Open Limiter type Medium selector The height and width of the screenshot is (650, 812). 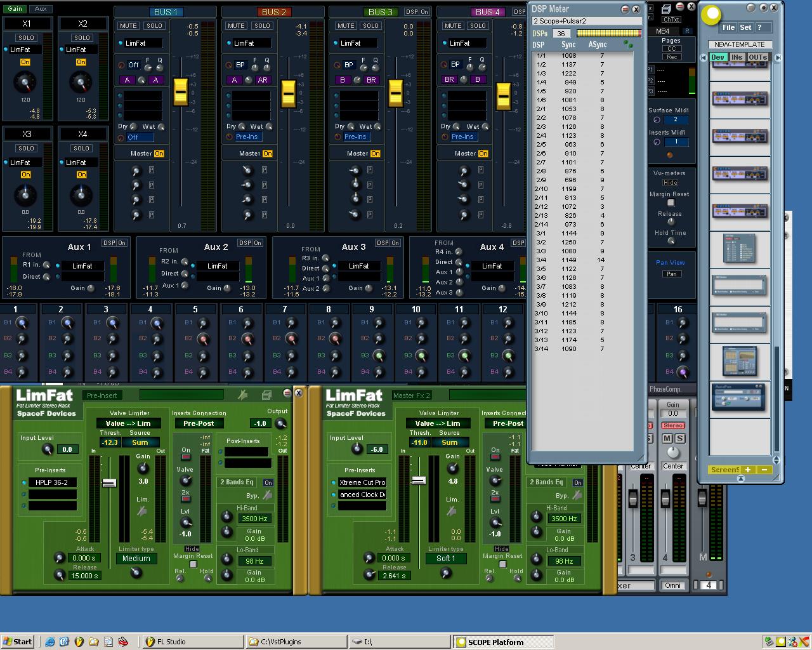[136, 559]
